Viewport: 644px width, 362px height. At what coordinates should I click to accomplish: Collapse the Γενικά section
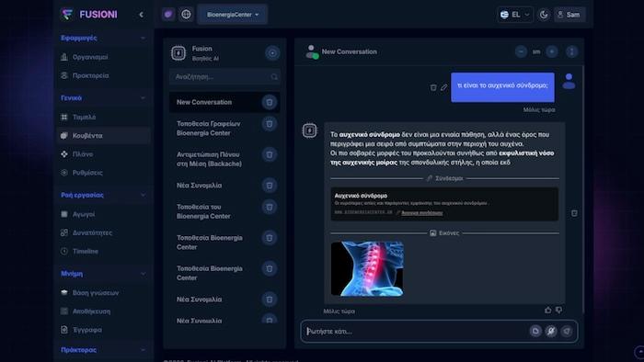coord(143,98)
